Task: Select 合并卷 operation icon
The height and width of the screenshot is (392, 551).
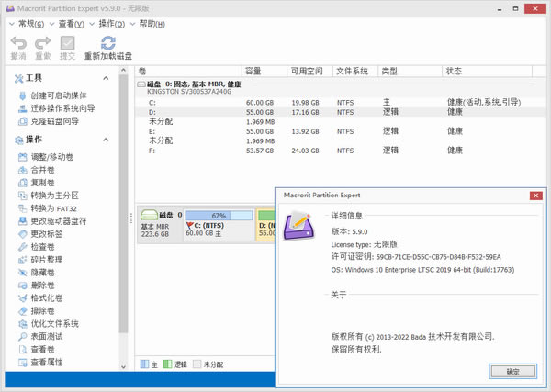Action: [x=22, y=170]
